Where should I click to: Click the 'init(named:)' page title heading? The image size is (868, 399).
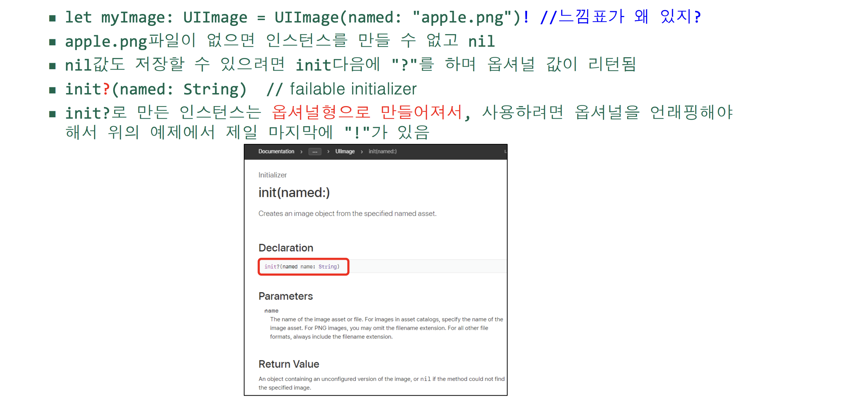294,193
